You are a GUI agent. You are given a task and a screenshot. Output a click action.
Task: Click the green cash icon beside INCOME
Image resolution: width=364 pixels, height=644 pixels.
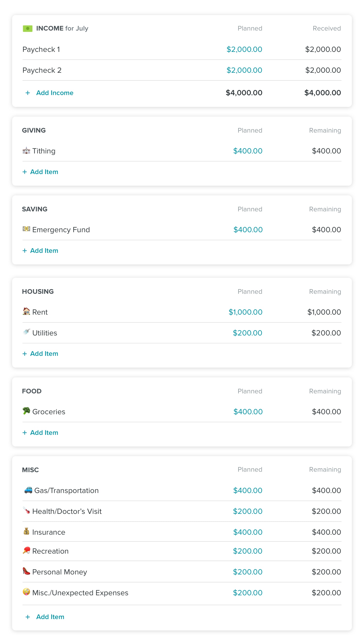pyautogui.click(x=27, y=29)
